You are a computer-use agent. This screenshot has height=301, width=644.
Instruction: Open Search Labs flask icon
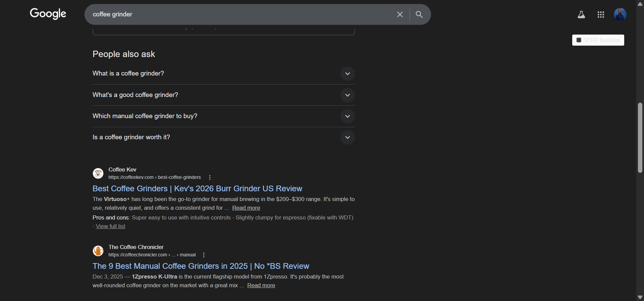581,14
